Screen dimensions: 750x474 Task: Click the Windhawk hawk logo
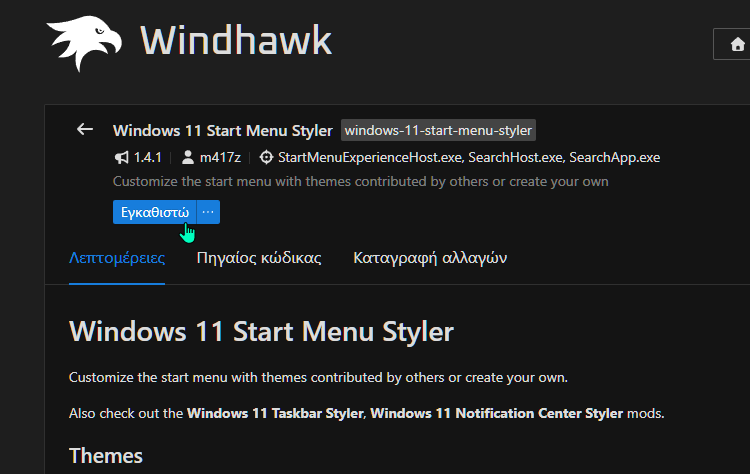[84, 43]
